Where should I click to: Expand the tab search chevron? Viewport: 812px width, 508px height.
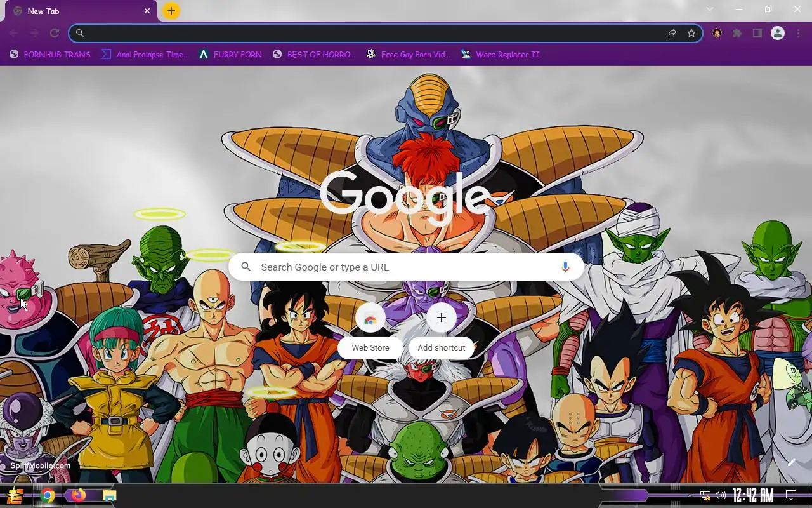(710, 9)
